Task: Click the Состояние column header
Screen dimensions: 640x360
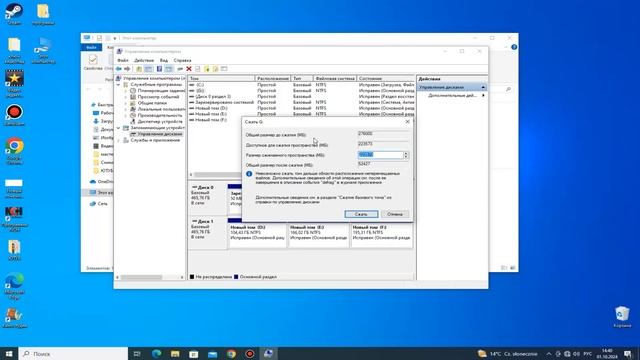Action: coord(386,78)
